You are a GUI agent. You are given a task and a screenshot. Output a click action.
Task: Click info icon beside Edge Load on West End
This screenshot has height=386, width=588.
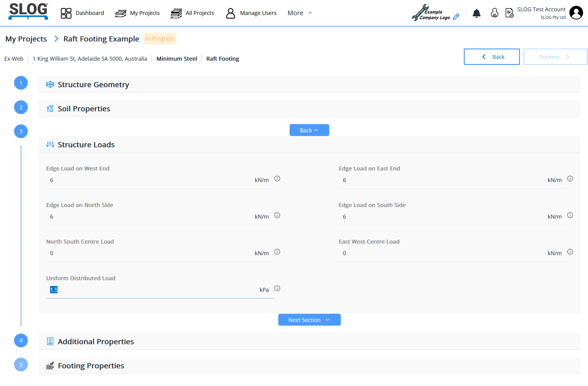tap(277, 179)
